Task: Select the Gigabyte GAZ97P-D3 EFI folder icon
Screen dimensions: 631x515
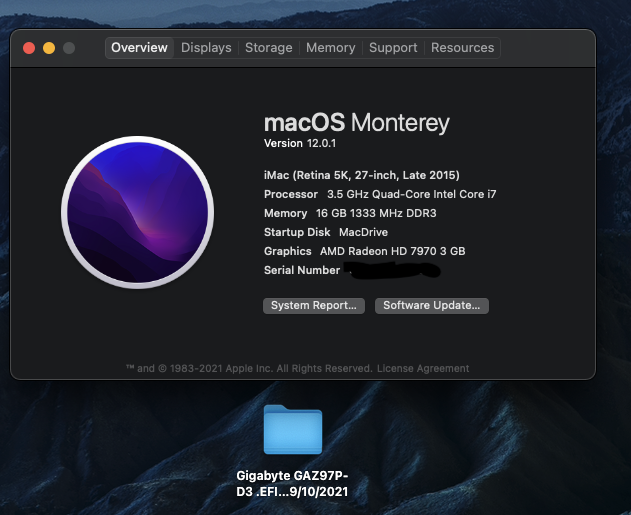Action: tap(293, 430)
